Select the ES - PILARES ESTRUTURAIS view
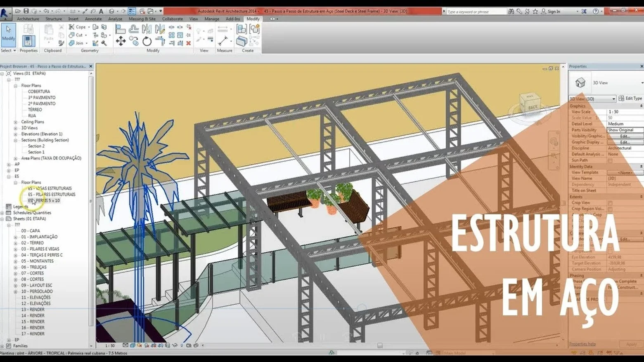 click(x=52, y=195)
